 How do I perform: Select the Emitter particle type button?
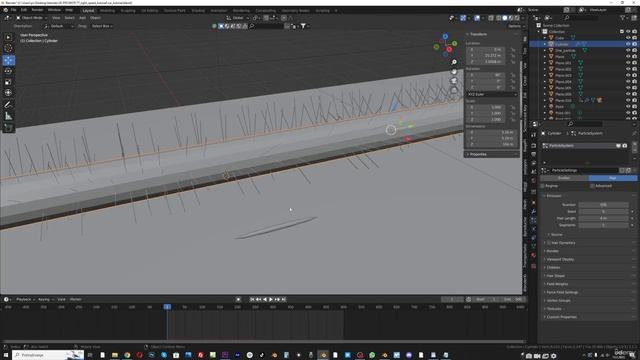point(564,178)
